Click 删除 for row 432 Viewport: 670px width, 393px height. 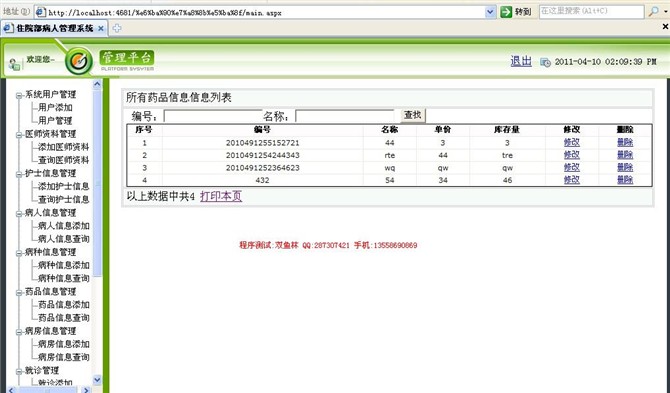625,180
